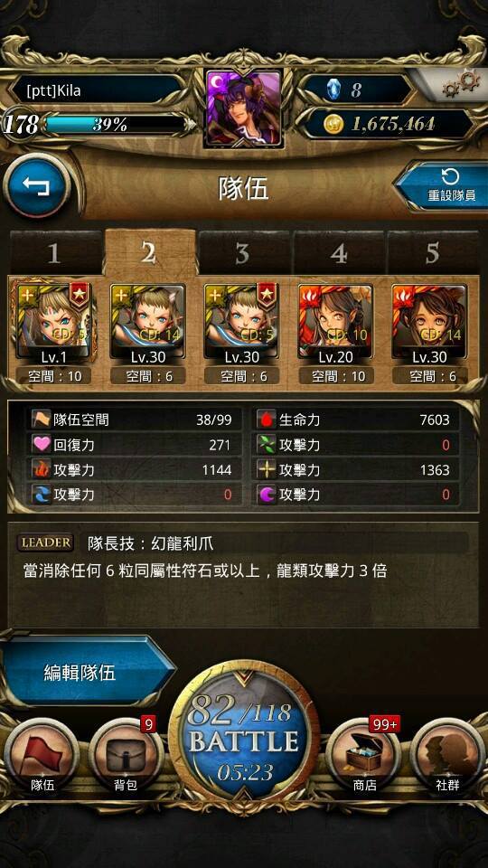Switch to team tab 1
The width and height of the screenshot is (488, 868).
pos(55,253)
